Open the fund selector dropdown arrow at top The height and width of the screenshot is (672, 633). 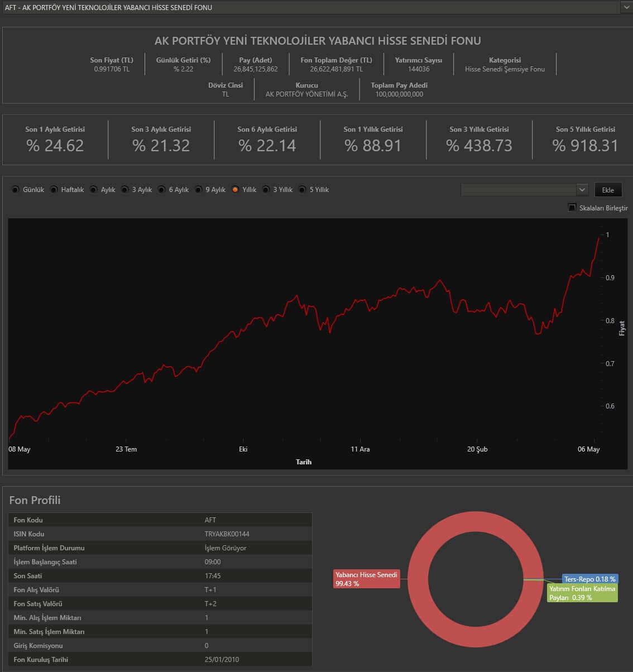625,7
